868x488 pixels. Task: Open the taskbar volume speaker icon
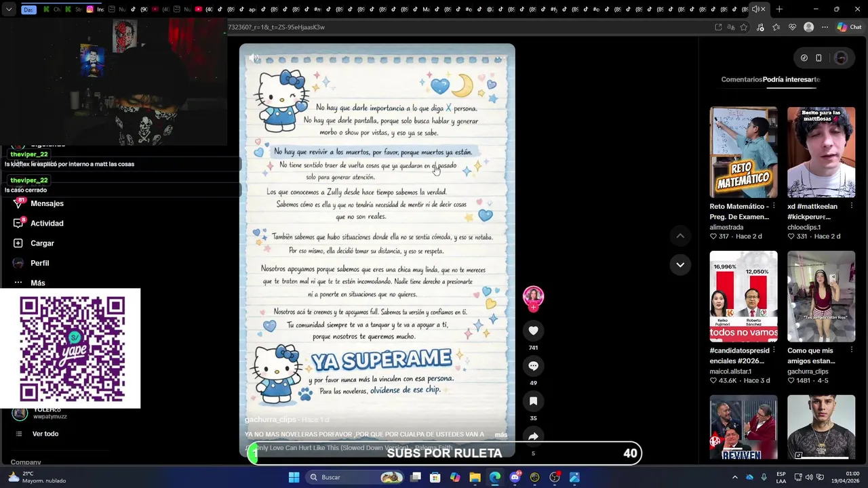pyautogui.click(x=809, y=477)
